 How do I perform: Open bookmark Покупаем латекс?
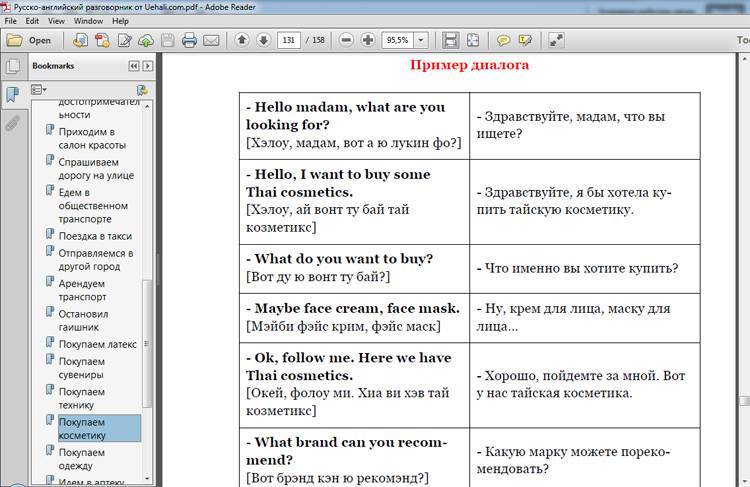[98, 344]
